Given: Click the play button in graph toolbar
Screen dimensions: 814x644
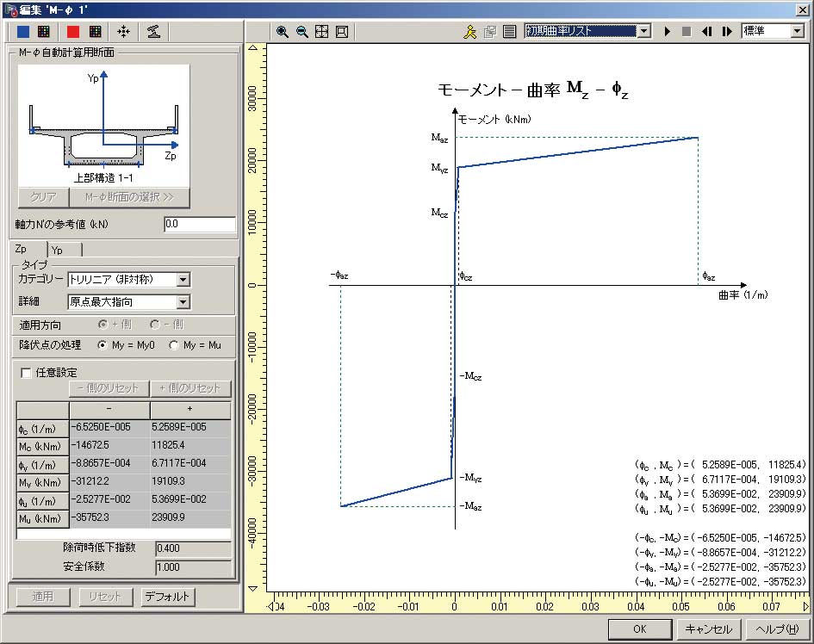Looking at the screenshot, I should [x=667, y=32].
